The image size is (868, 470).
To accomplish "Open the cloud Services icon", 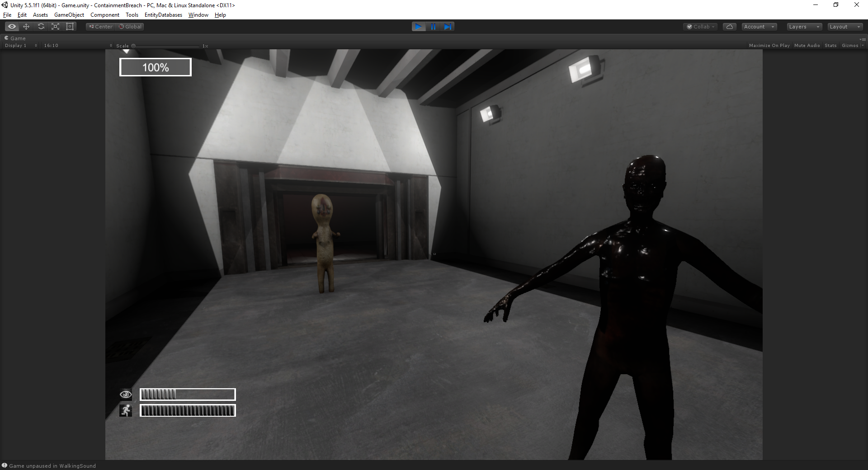I will click(x=729, y=27).
